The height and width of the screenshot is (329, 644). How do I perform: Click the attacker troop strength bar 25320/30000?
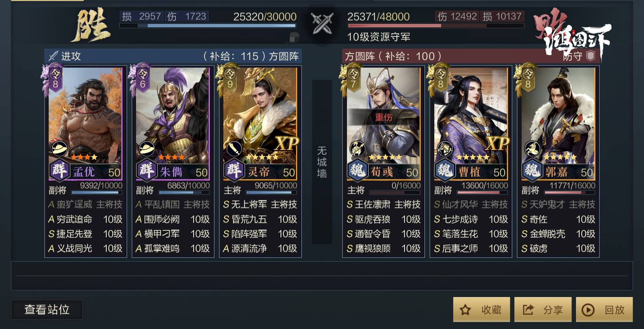(208, 25)
